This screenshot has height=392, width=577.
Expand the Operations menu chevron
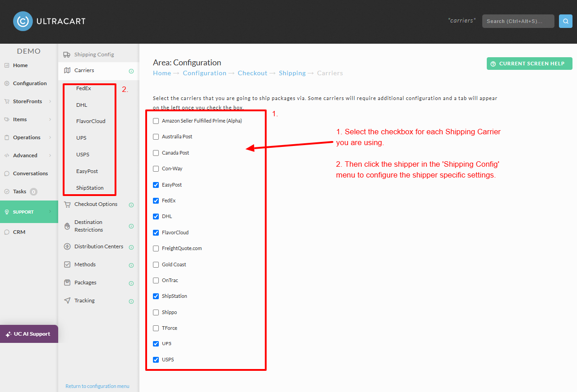click(50, 137)
